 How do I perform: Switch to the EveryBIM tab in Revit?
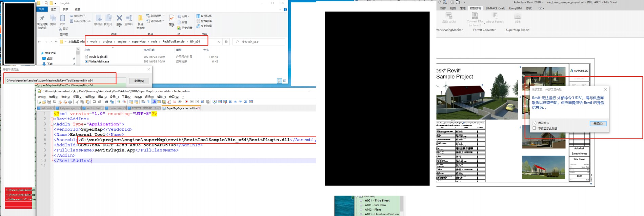(x=515, y=8)
